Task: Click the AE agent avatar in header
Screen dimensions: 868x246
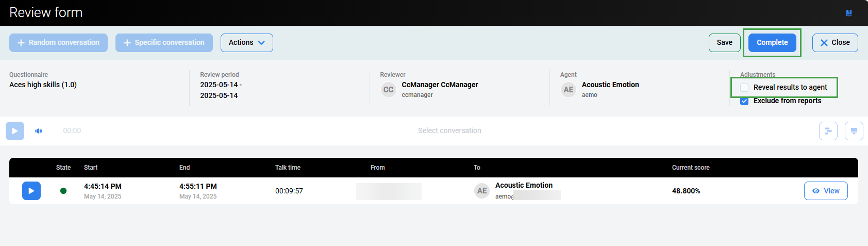Action: 568,90
